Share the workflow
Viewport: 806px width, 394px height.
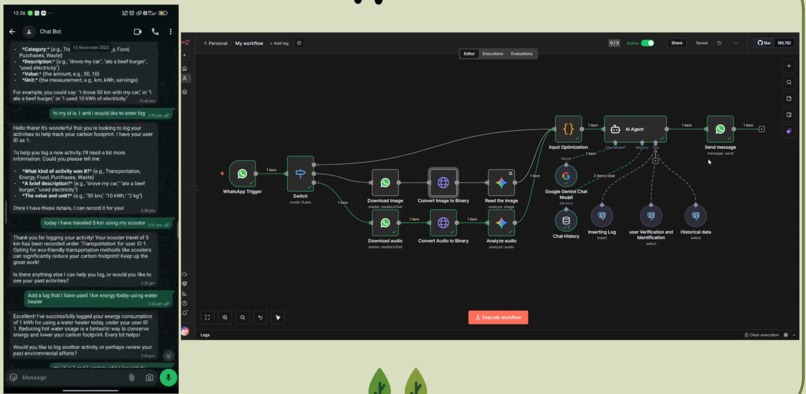click(677, 43)
